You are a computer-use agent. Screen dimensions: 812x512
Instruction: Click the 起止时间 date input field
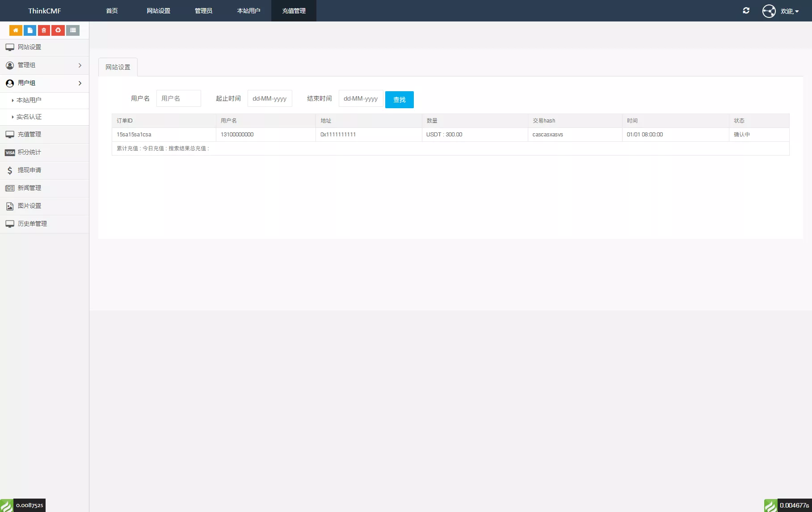click(269, 98)
